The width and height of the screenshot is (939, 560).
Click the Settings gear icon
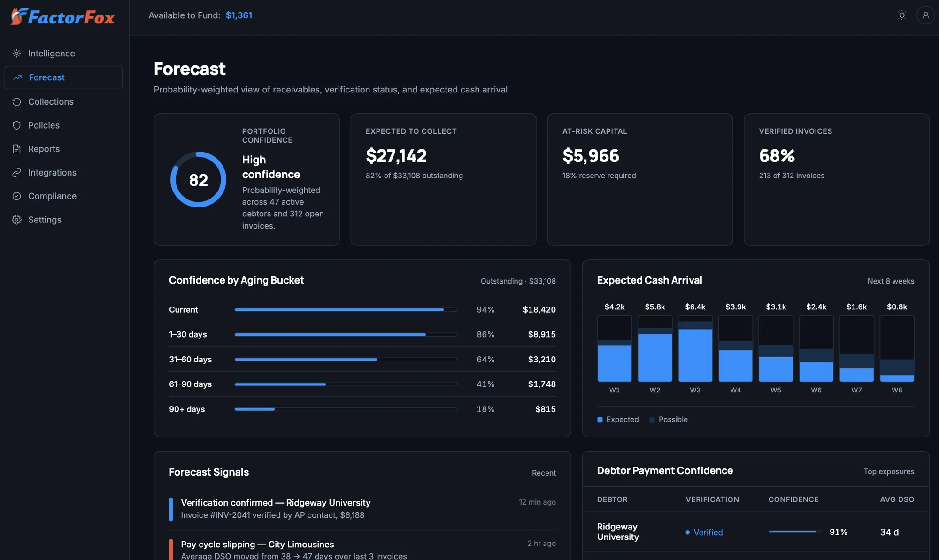click(16, 220)
